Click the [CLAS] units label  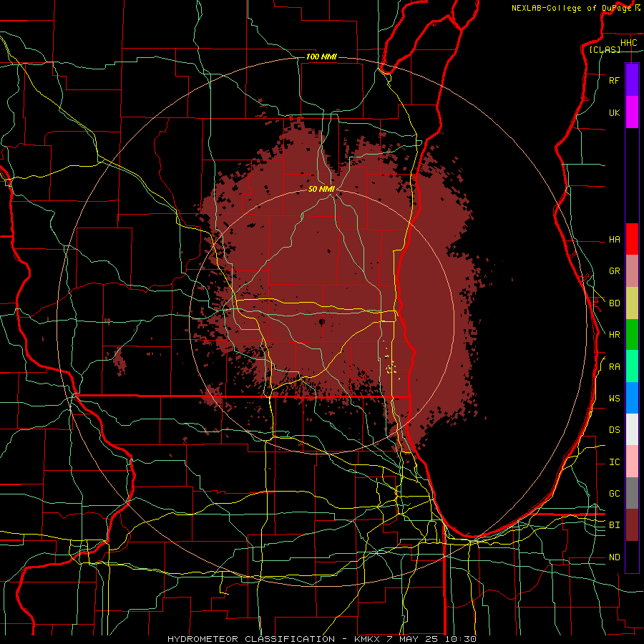605,50
